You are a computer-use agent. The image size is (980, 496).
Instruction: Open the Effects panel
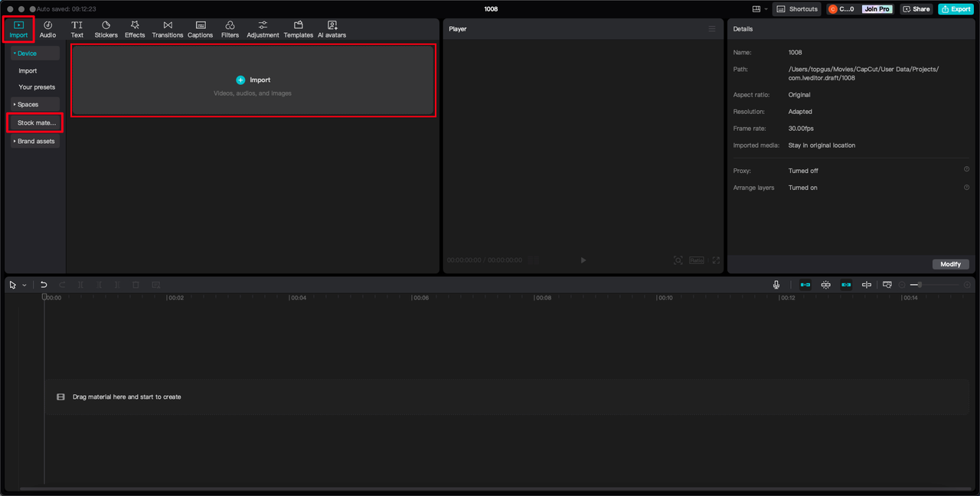[x=135, y=30]
